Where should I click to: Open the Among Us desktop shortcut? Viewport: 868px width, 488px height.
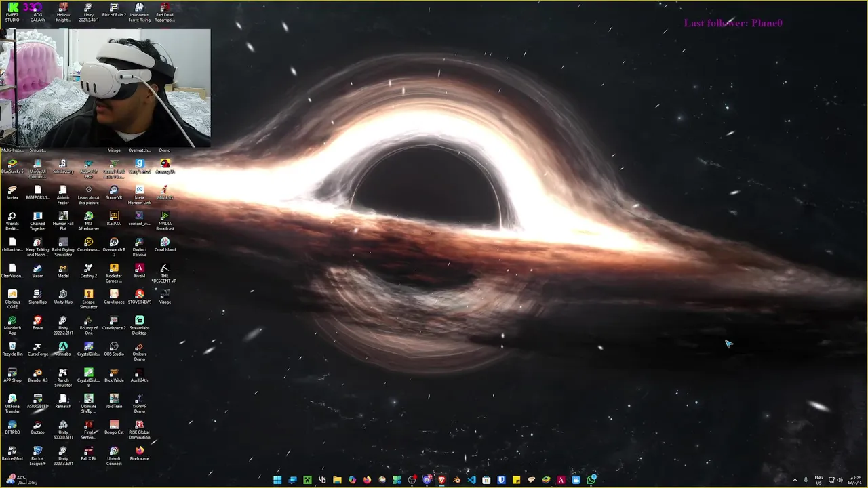[165, 167]
